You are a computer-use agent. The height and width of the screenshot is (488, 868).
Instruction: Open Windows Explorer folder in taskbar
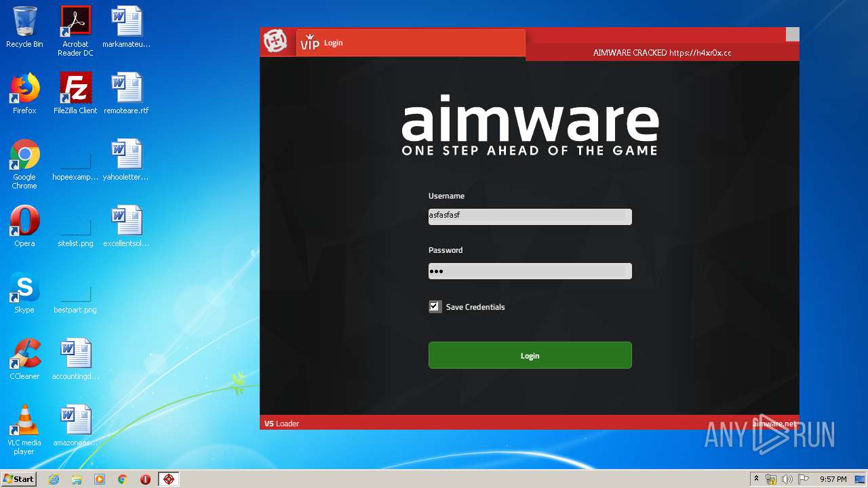pos(77,479)
